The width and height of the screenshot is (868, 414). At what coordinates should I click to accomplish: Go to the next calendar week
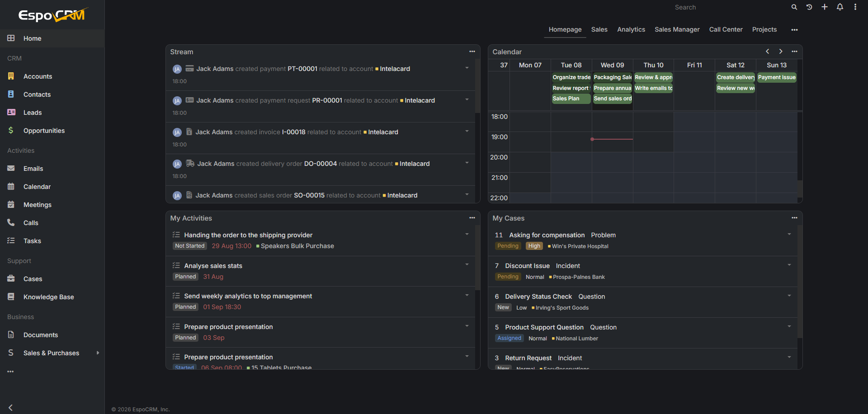781,52
